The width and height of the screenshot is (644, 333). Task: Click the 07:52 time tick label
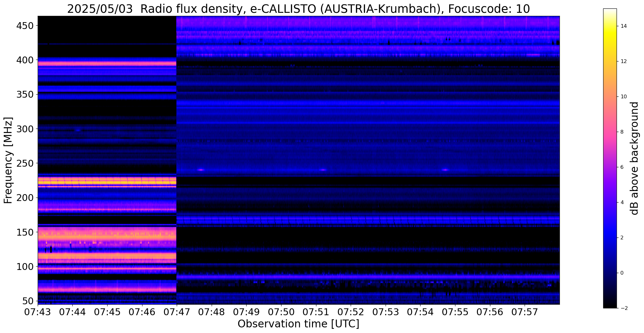pyautogui.click(x=351, y=312)
